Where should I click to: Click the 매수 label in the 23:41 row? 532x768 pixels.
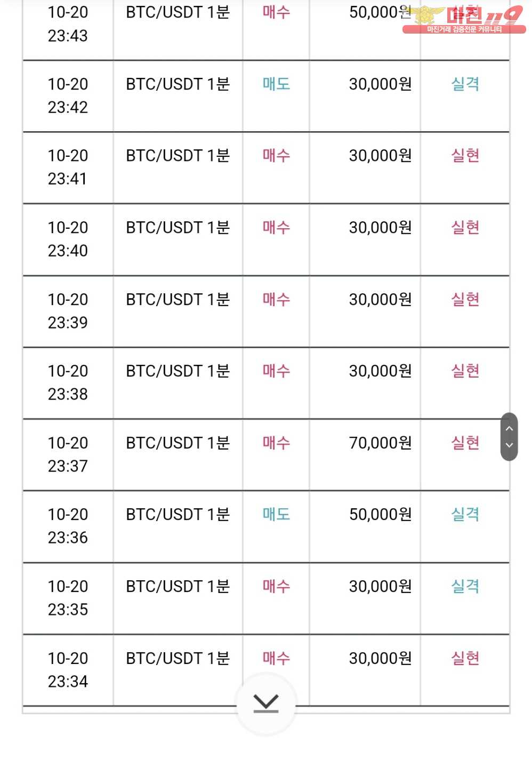pos(276,155)
